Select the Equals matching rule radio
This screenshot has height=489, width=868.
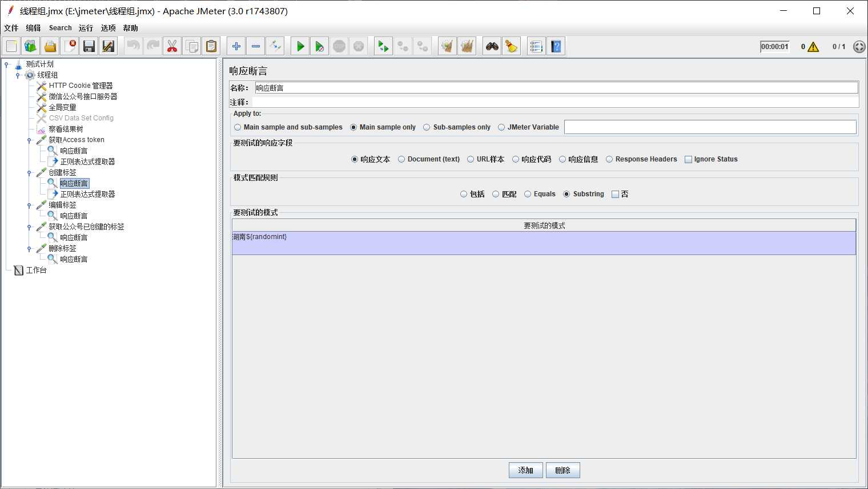click(x=528, y=194)
